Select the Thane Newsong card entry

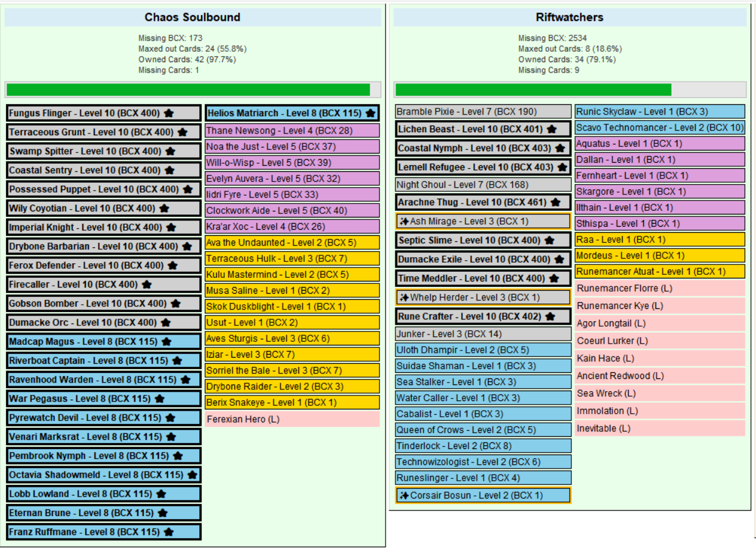click(x=292, y=131)
